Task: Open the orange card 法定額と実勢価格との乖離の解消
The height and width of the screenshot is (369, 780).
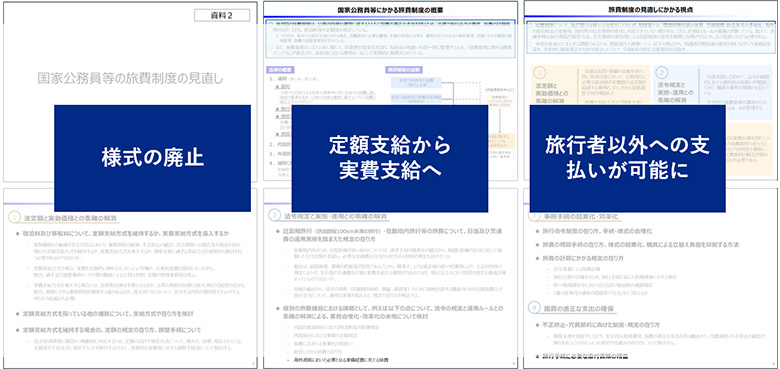Action: 590,85
